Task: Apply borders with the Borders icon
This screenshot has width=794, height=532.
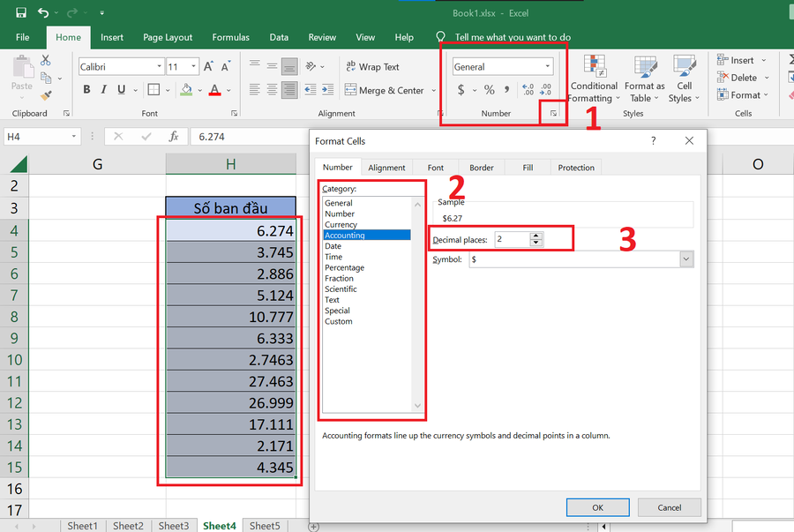Action: tap(154, 90)
